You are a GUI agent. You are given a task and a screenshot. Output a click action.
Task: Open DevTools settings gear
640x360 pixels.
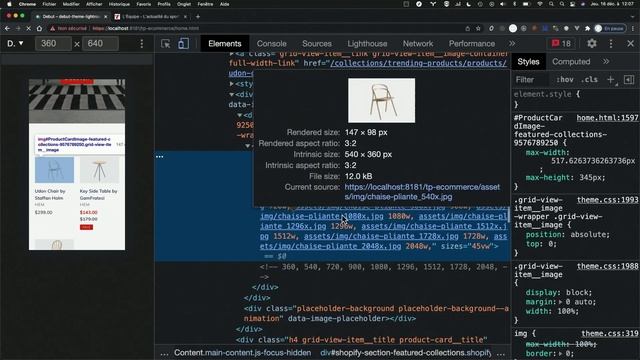coord(592,43)
